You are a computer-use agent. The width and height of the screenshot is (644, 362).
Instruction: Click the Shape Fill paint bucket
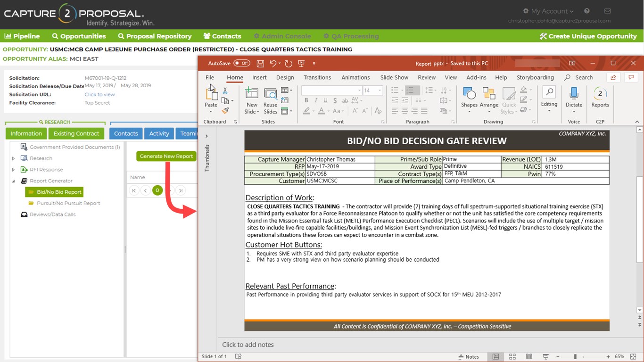coord(523,90)
